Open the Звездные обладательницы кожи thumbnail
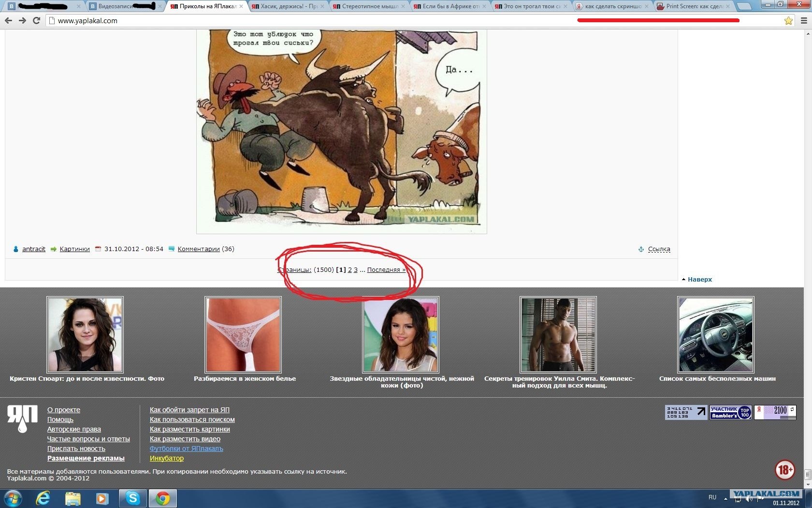The height and width of the screenshot is (508, 812). (x=401, y=335)
